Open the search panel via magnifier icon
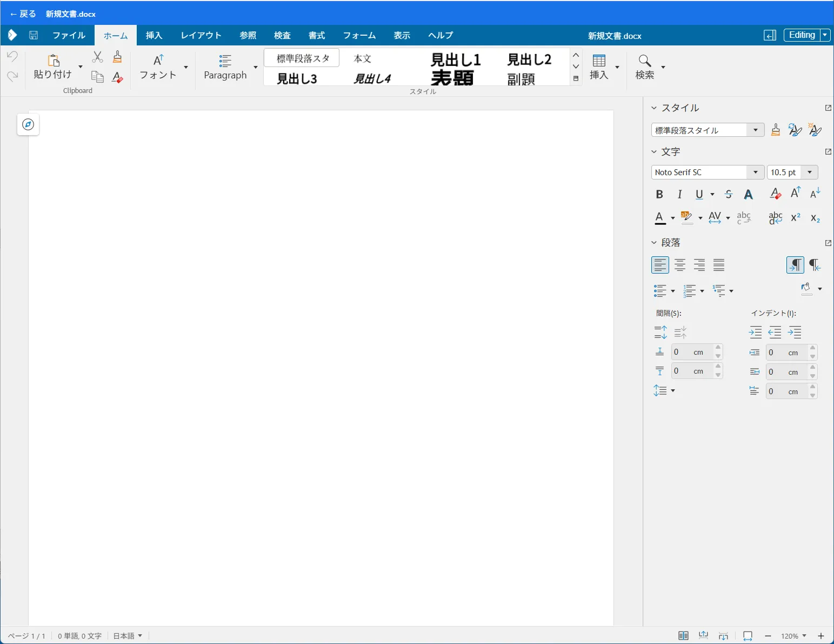The height and width of the screenshot is (644, 834). [644, 61]
